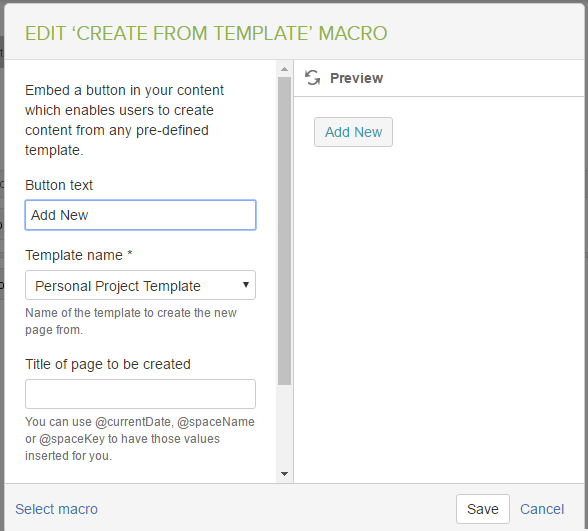Click the Preview heading label
The height and width of the screenshot is (531, 588).
(x=356, y=78)
